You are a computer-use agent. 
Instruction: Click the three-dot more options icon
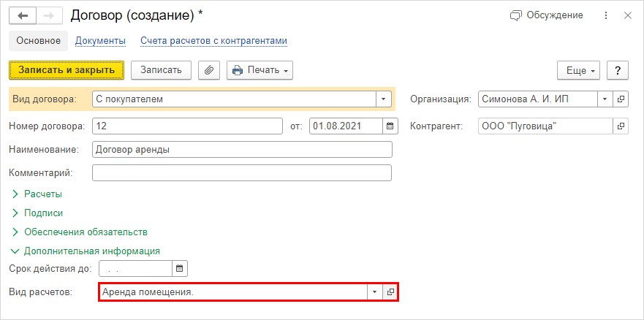[x=606, y=15]
